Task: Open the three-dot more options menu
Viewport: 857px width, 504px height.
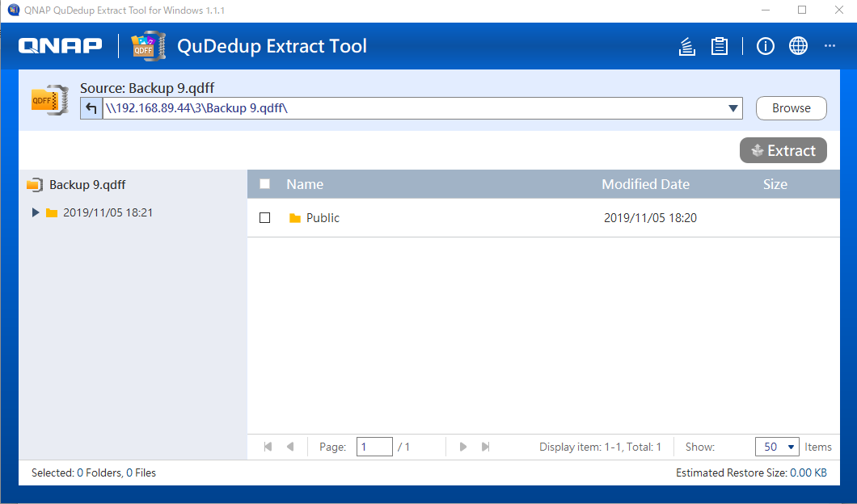Action: (x=830, y=46)
